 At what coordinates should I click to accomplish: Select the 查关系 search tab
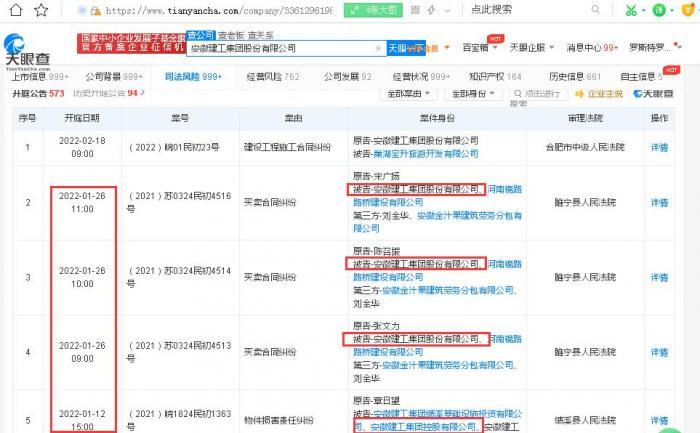click(261, 35)
